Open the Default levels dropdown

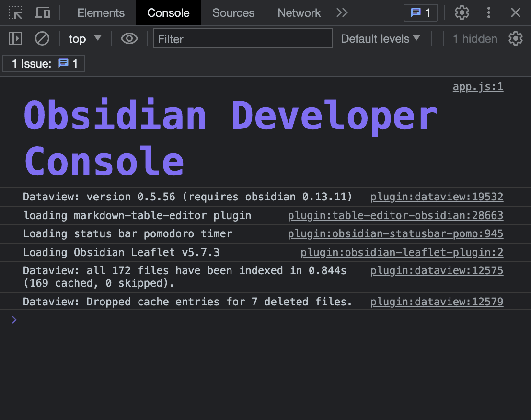click(381, 39)
